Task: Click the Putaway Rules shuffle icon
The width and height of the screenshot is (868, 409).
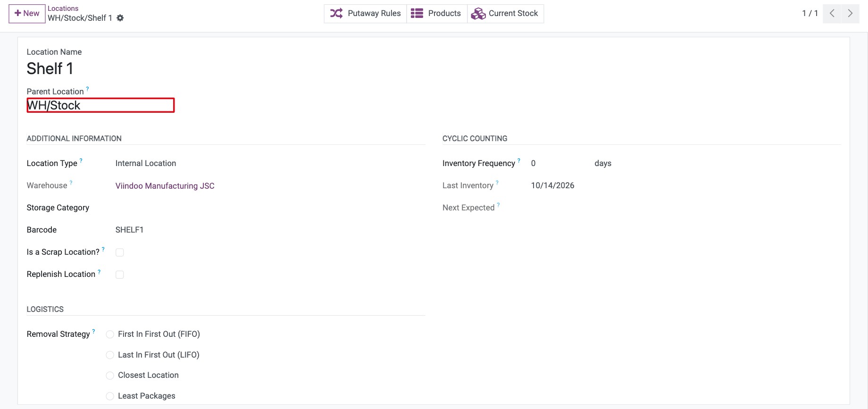Action: click(x=336, y=13)
